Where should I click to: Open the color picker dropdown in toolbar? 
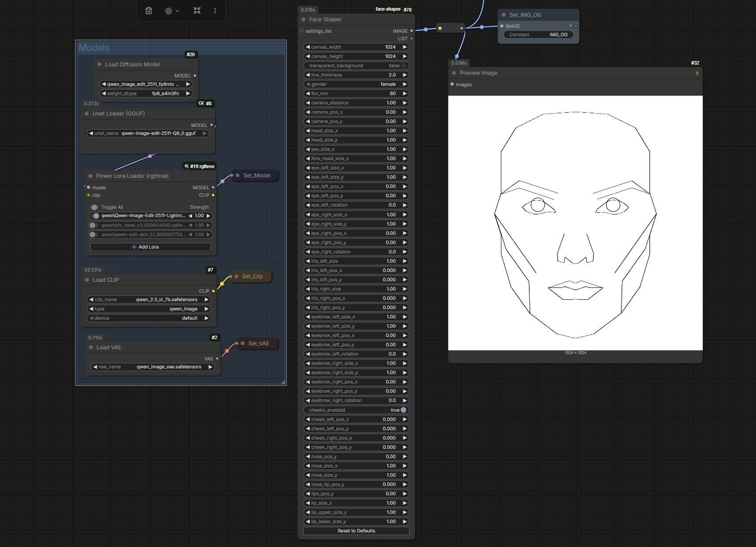point(172,11)
